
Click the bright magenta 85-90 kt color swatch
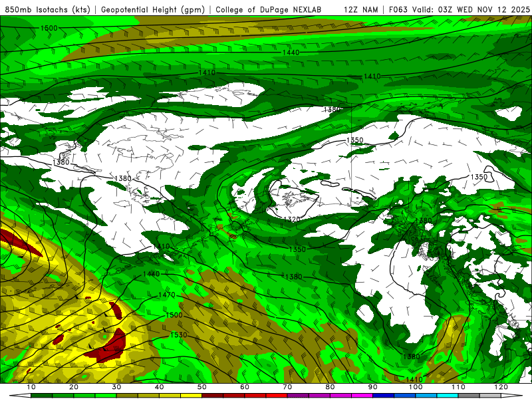pyautogui.click(x=362, y=396)
